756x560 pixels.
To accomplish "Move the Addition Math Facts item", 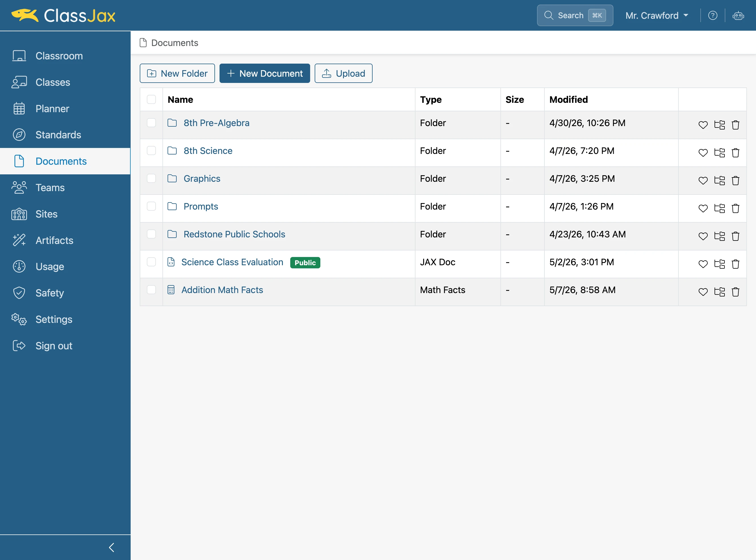I will 719,292.
